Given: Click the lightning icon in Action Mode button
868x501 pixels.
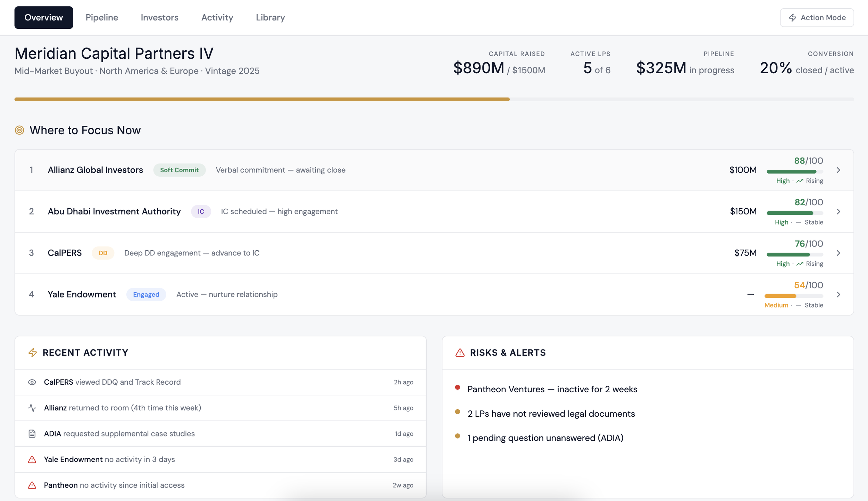Looking at the screenshot, I should pos(792,18).
